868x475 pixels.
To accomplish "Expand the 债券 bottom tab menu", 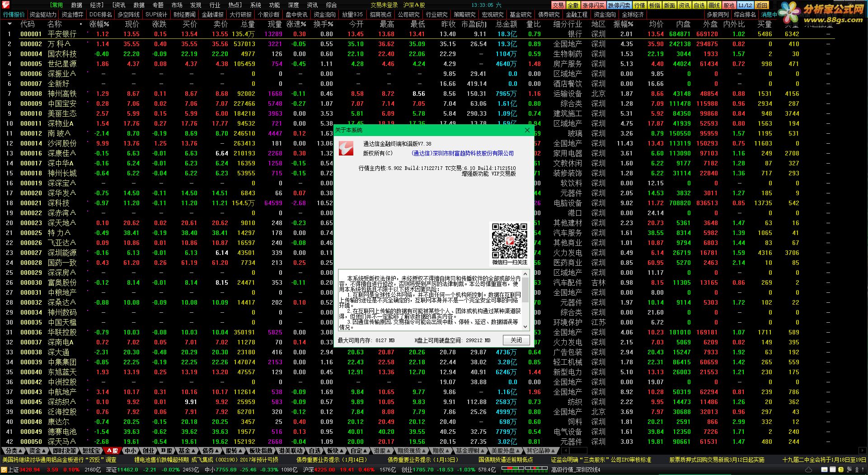I will (210, 451).
